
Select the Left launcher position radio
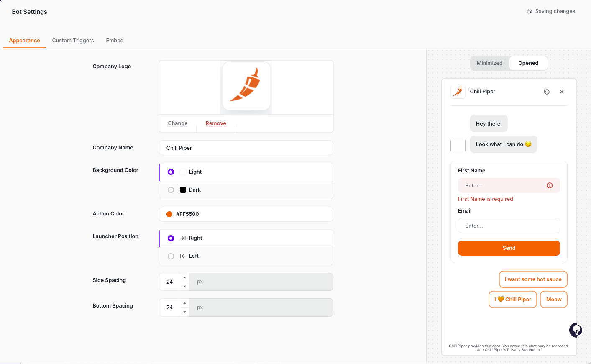pyautogui.click(x=171, y=256)
